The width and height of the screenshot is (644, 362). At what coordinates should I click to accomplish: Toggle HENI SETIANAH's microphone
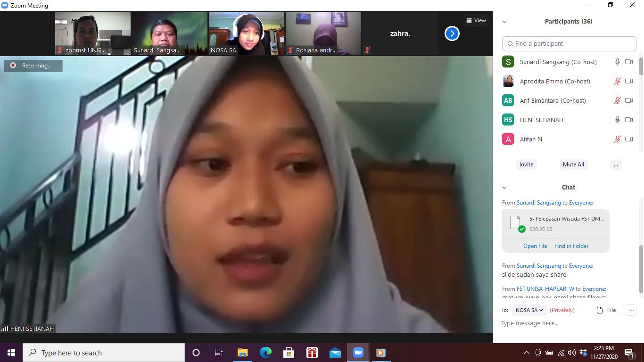tap(617, 120)
